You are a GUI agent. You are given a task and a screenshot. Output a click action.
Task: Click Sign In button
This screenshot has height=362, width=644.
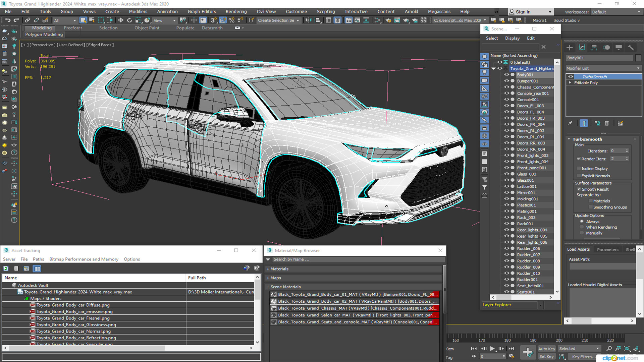click(x=530, y=12)
